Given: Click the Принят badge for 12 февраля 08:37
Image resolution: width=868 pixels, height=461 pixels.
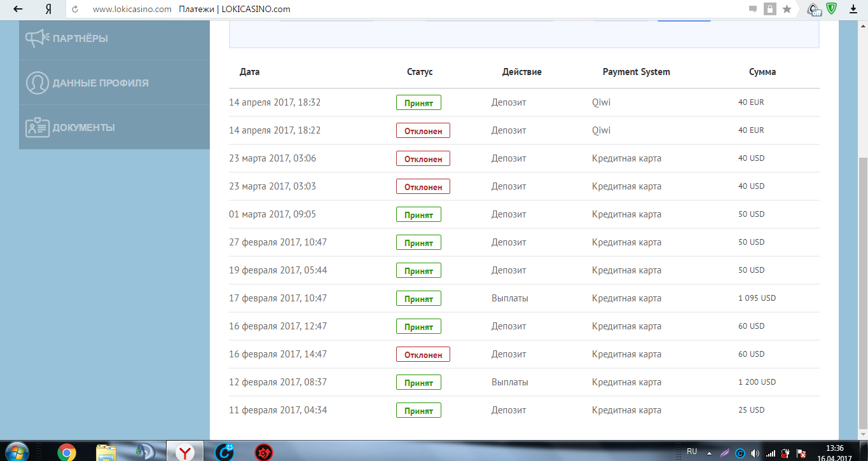Looking at the screenshot, I should click(418, 382).
